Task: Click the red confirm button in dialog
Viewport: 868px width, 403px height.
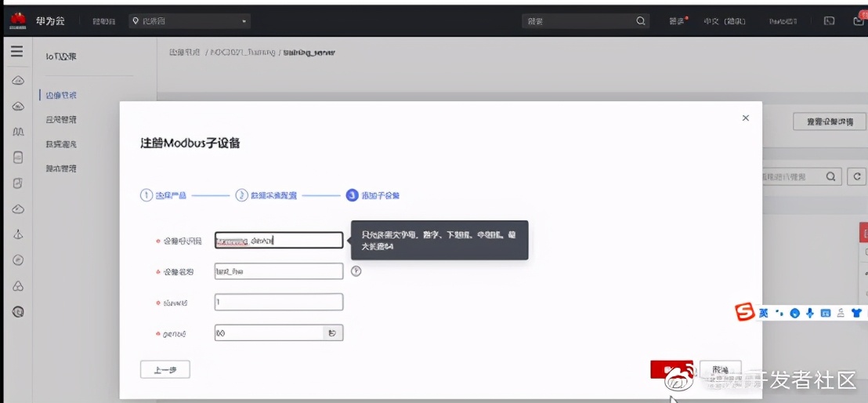Action: 671,369
